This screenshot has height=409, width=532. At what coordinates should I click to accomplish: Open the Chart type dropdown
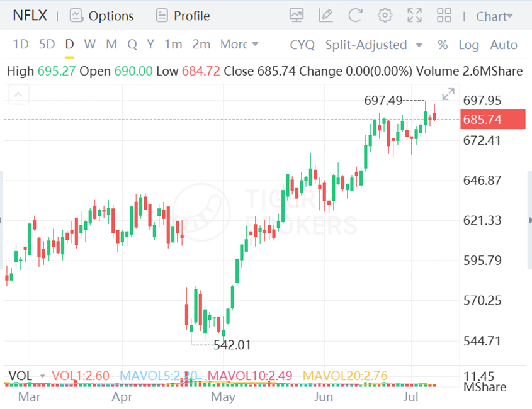[494, 16]
